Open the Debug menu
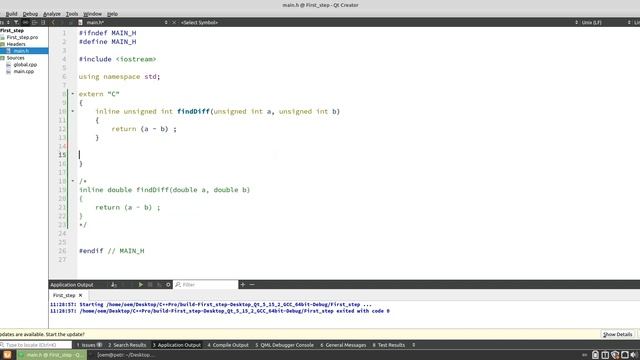Viewport: 640px width, 360px height. (x=30, y=14)
